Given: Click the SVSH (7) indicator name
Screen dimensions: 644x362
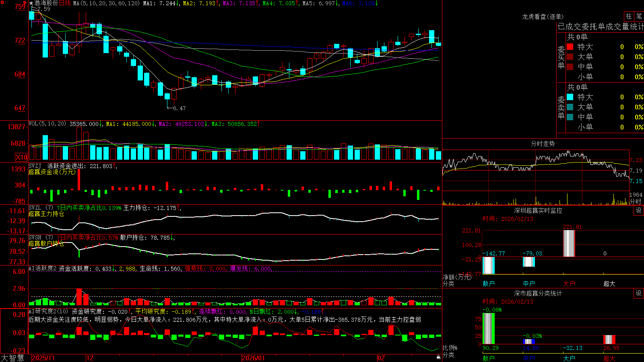Looking at the screenshot, I should [x=41, y=238].
